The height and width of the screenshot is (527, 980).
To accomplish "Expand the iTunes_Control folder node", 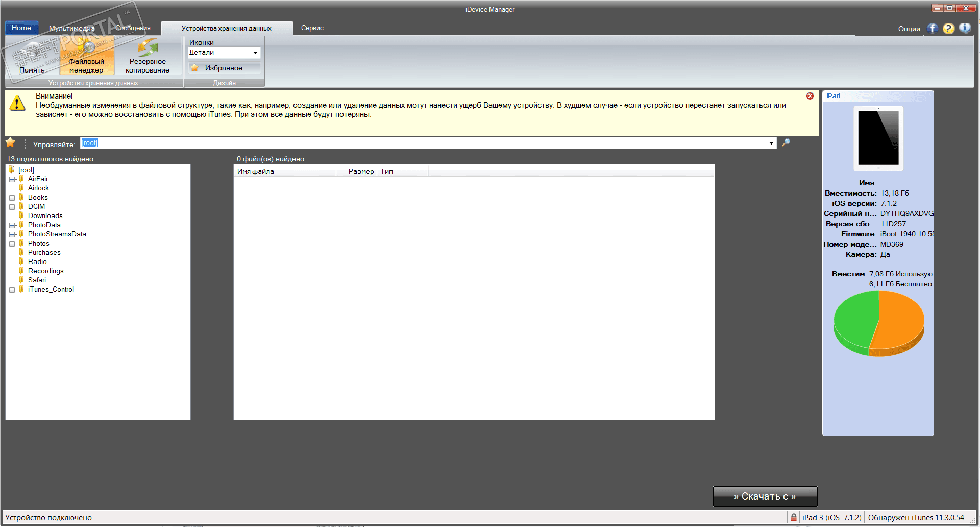I will coord(12,290).
